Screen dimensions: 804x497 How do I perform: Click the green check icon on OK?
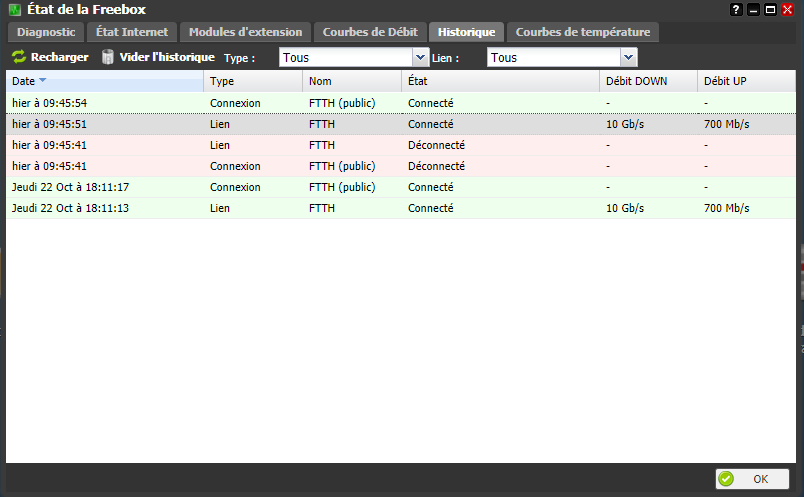726,479
